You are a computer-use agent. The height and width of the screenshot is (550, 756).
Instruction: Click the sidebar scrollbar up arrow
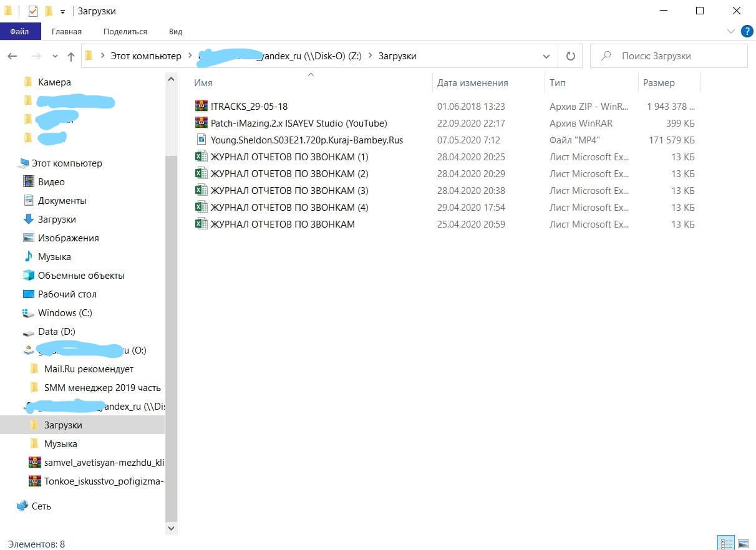click(x=171, y=79)
